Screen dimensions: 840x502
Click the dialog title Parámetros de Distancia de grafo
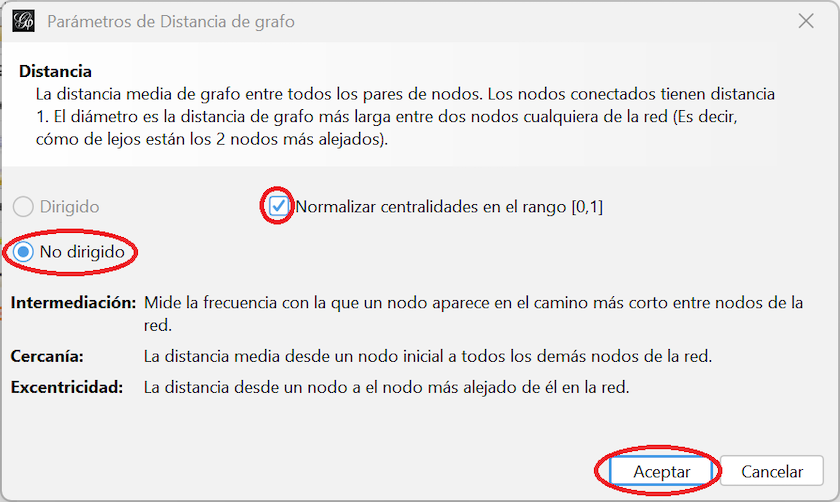click(171, 21)
